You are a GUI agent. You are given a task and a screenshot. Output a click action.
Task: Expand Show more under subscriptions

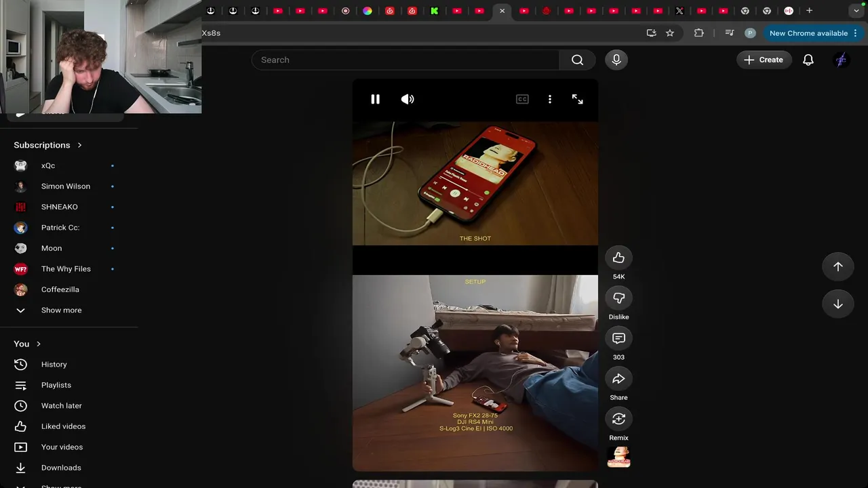[61, 310]
